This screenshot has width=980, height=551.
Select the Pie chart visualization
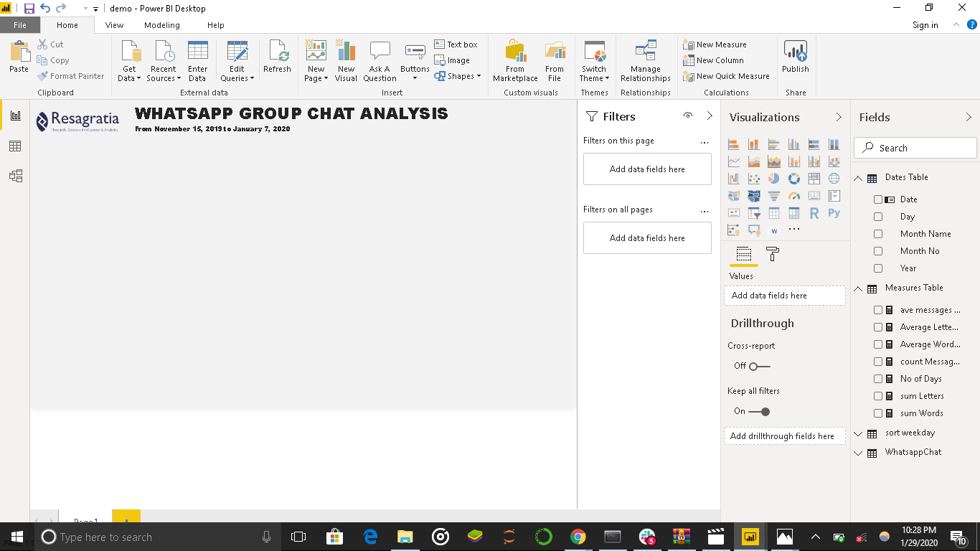774,178
